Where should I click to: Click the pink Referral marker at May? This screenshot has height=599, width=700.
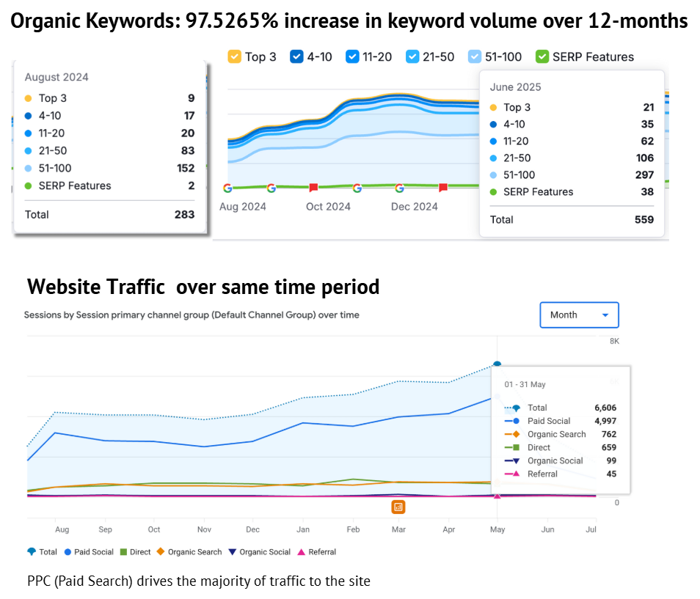(x=497, y=496)
